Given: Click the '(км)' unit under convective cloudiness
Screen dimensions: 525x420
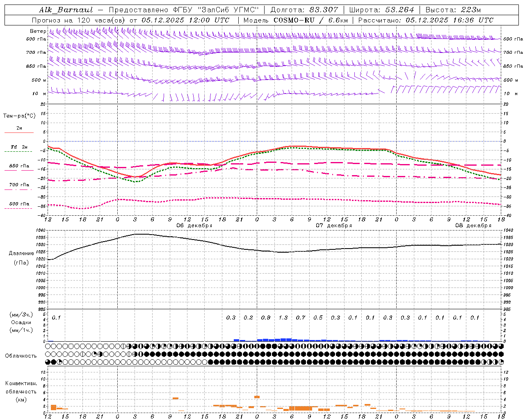Looking at the screenshot, I should [21, 399].
